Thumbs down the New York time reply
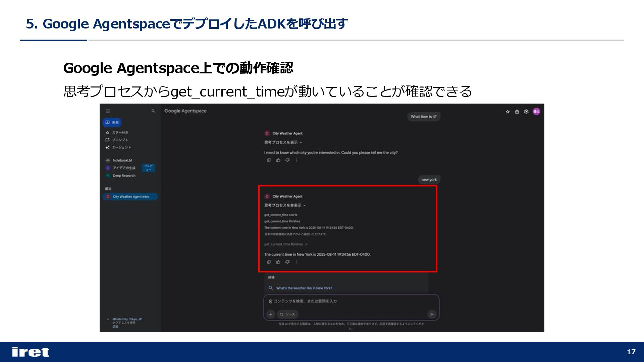 [287, 262]
